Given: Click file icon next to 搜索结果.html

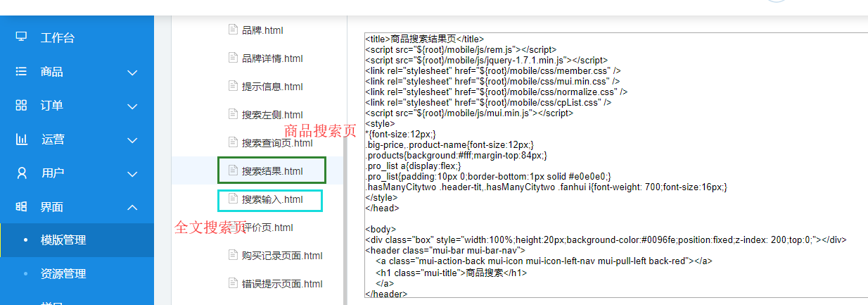Looking at the screenshot, I should [233, 170].
